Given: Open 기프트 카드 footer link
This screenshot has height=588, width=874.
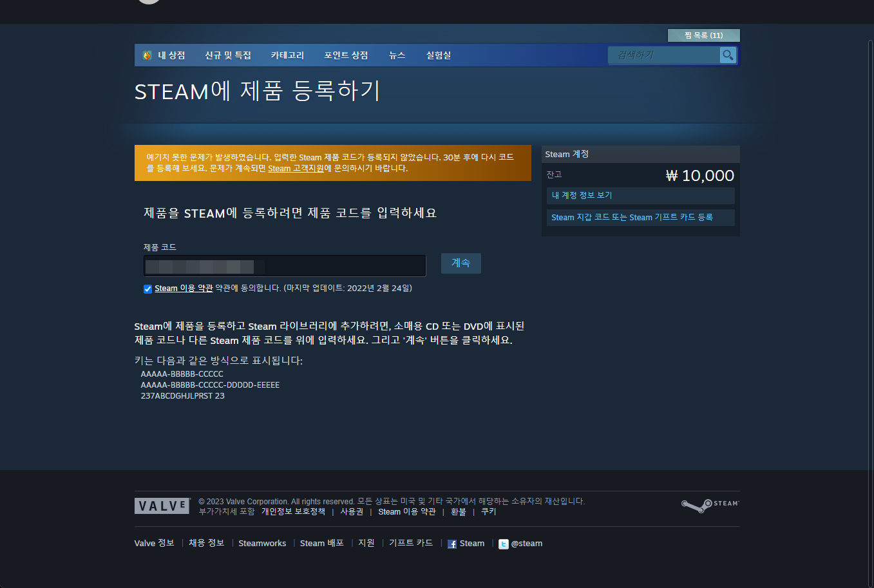Looking at the screenshot, I should 411,544.
